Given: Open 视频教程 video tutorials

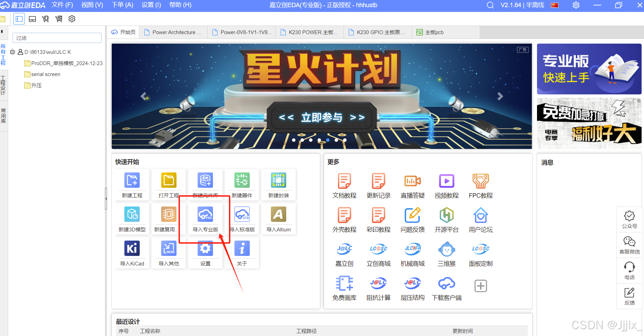Looking at the screenshot, I should 447,181.
